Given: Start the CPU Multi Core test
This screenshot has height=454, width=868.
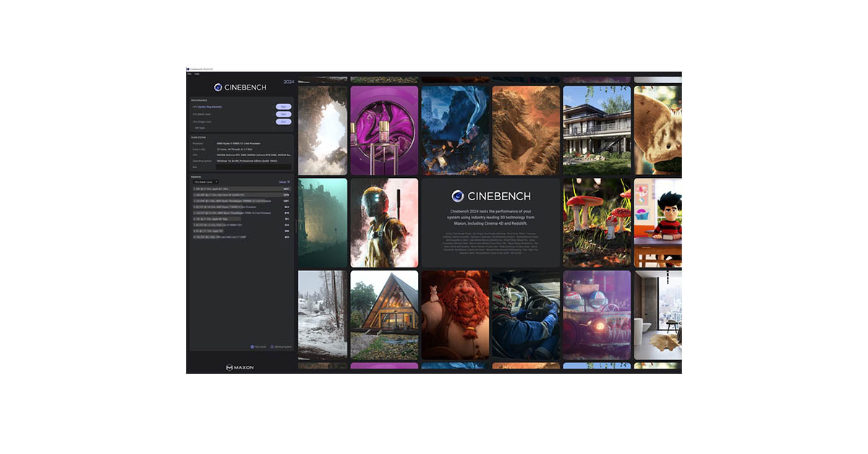Looking at the screenshot, I should tap(284, 114).
